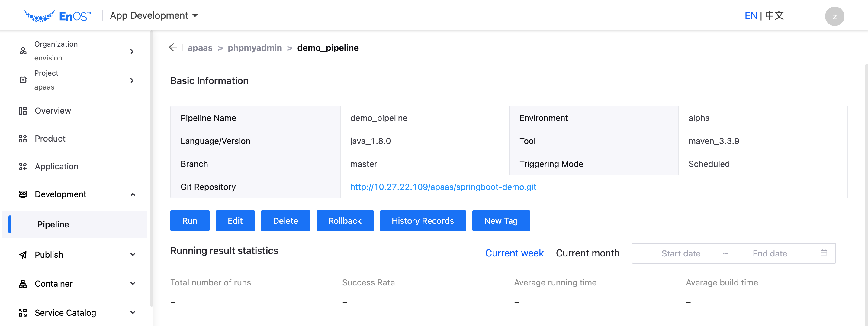Image resolution: width=868 pixels, height=326 pixels.
Task: Click the Delete button
Action: 285,221
